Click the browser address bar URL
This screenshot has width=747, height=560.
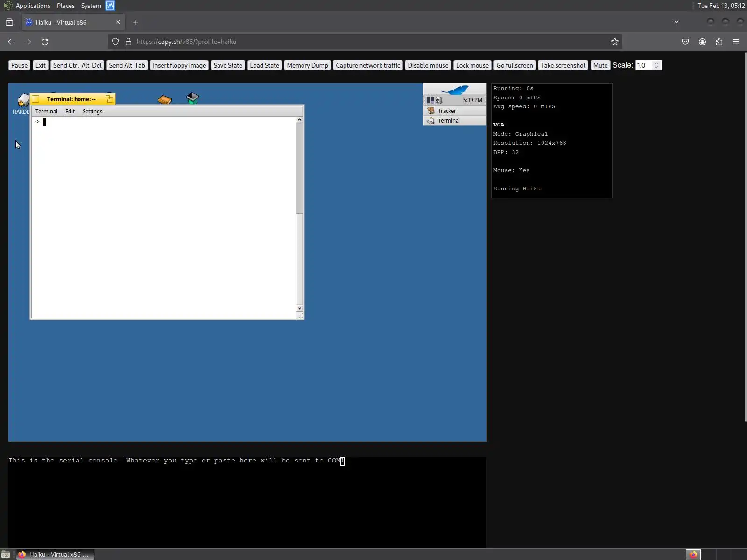pos(186,42)
